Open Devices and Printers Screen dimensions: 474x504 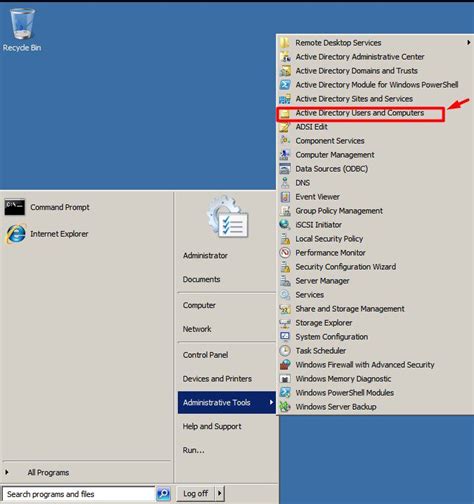pos(217,379)
